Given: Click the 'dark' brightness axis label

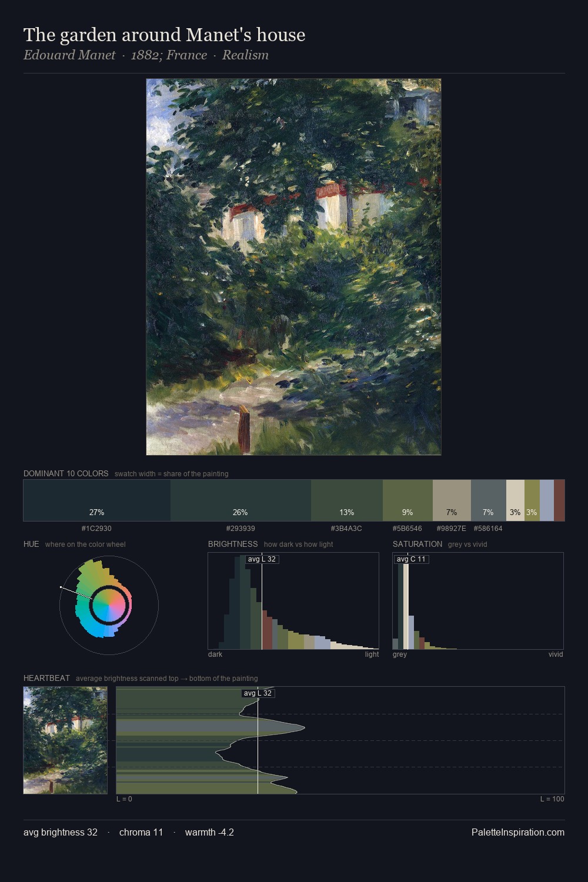Looking at the screenshot, I should pyautogui.click(x=215, y=654).
